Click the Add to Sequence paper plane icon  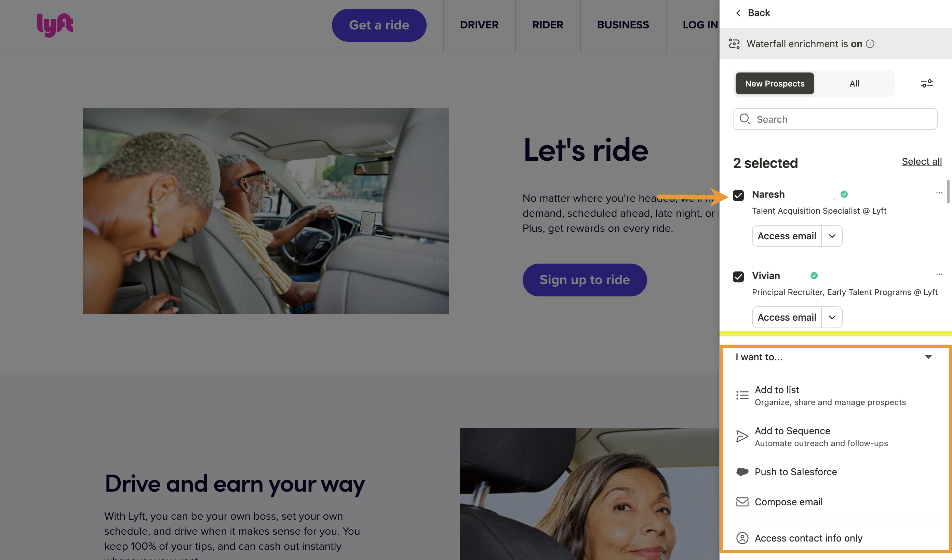(x=742, y=436)
